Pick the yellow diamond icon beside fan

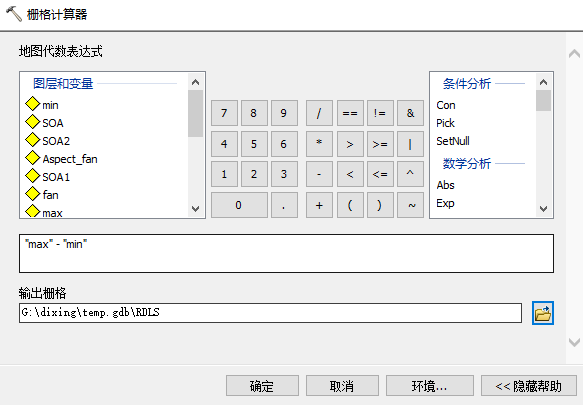tap(32, 194)
